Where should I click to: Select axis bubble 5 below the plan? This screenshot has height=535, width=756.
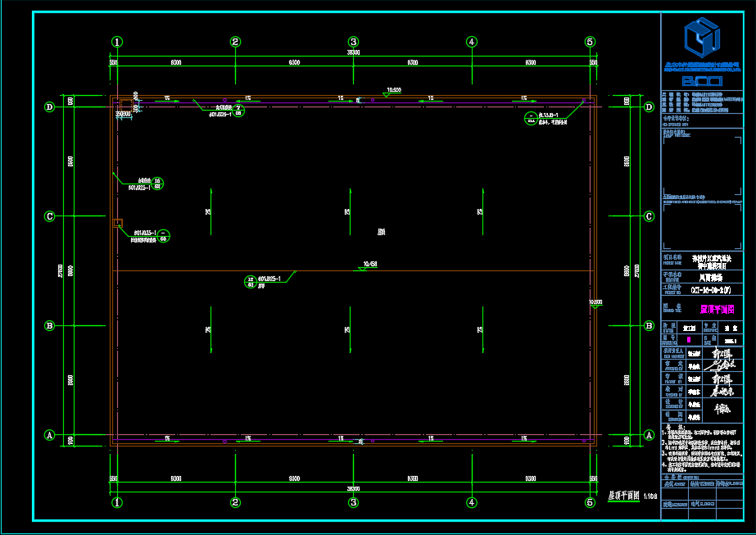click(x=591, y=503)
